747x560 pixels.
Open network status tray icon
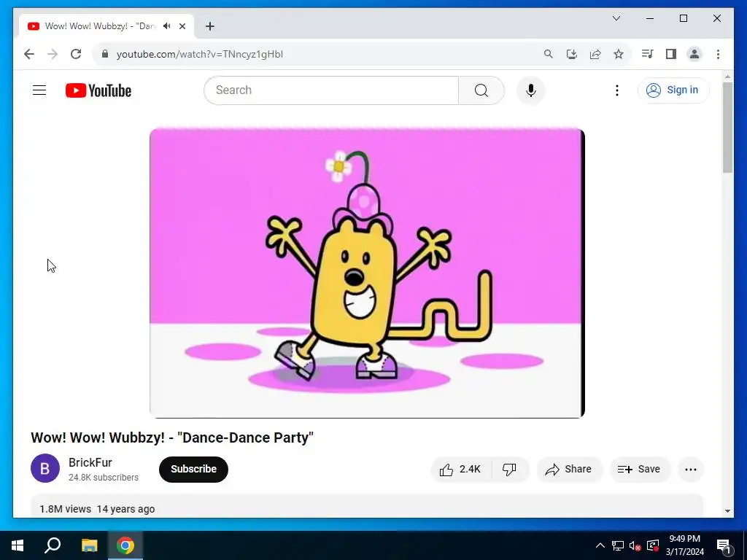pyautogui.click(x=618, y=545)
